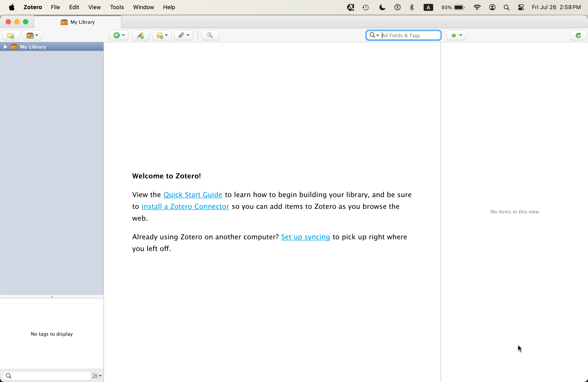Click the Set up syncing link
The image size is (588, 382).
point(305,237)
